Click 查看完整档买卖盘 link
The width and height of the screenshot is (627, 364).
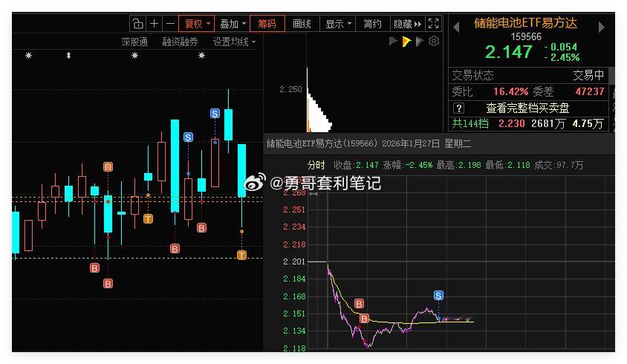click(x=527, y=108)
